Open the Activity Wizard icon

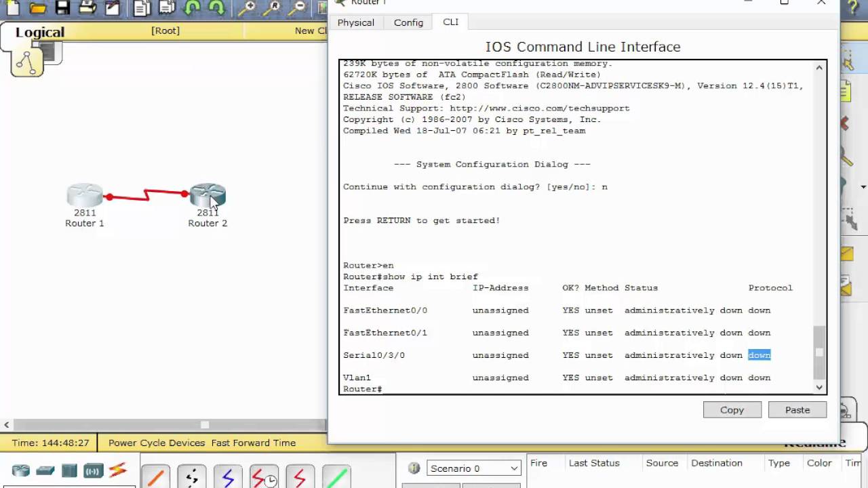click(112, 8)
